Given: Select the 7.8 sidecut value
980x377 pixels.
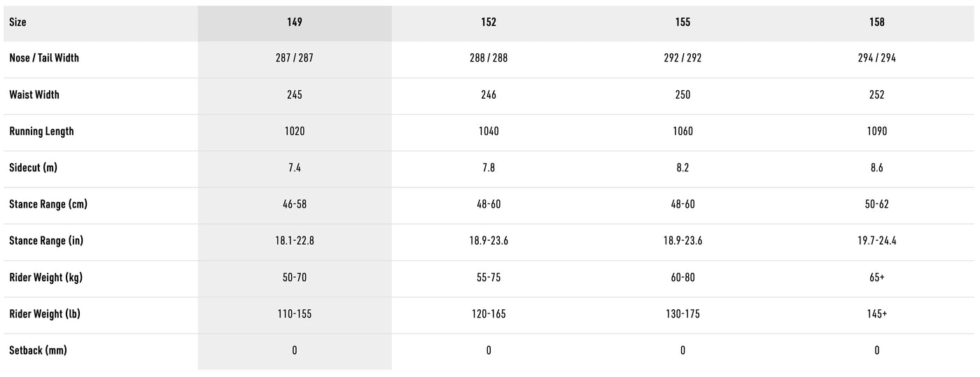Looking at the screenshot, I should [x=489, y=168].
